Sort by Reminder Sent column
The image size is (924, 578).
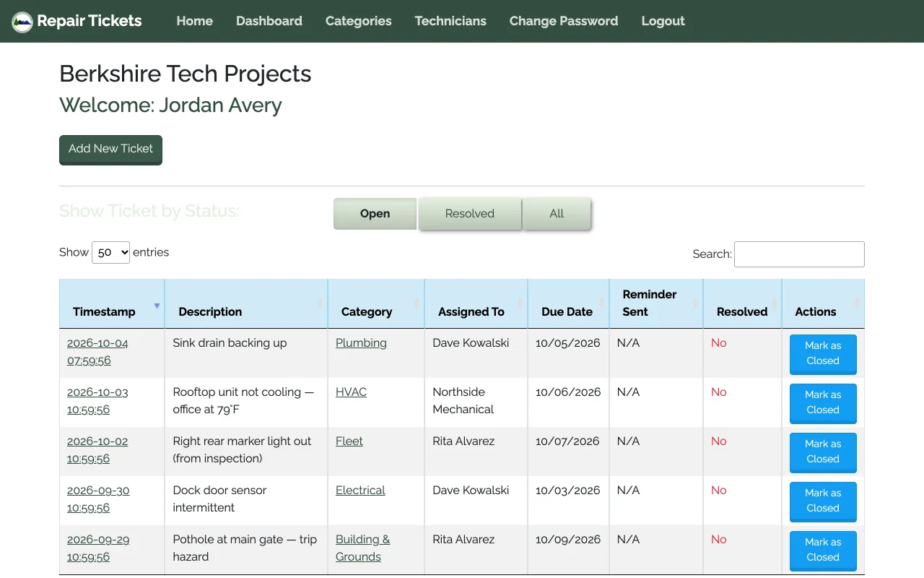(x=656, y=304)
